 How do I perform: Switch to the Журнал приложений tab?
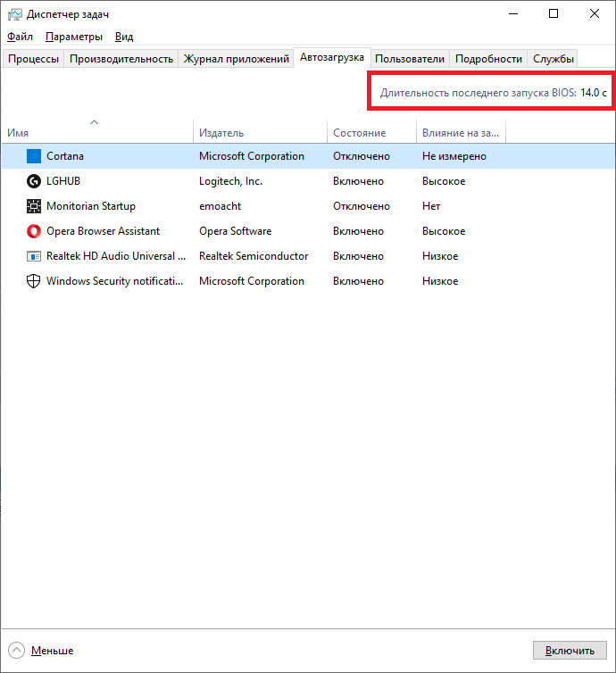tap(236, 59)
